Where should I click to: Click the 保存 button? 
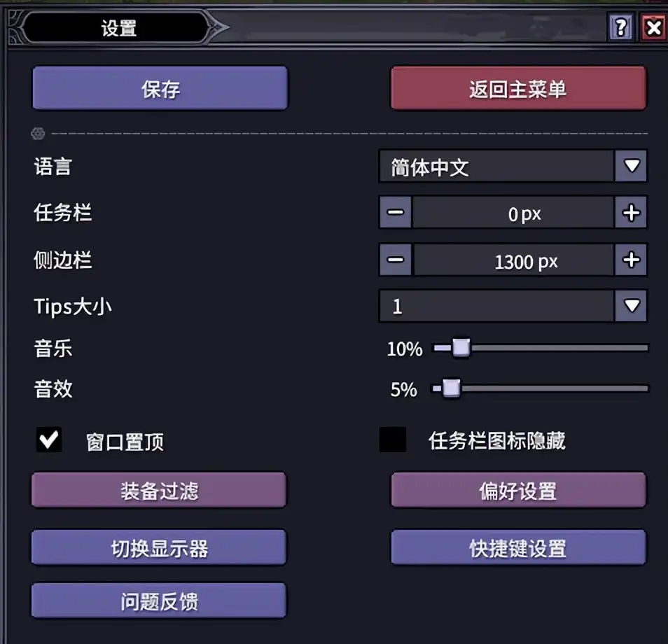160,88
